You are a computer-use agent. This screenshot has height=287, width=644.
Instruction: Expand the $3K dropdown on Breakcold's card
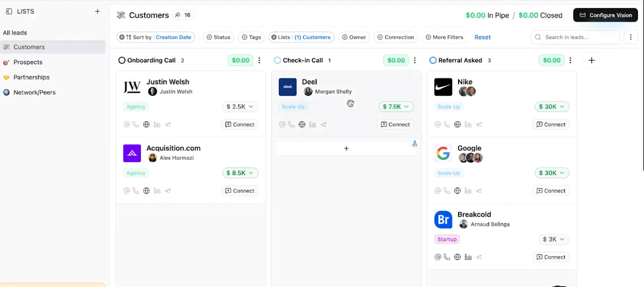tap(553, 239)
